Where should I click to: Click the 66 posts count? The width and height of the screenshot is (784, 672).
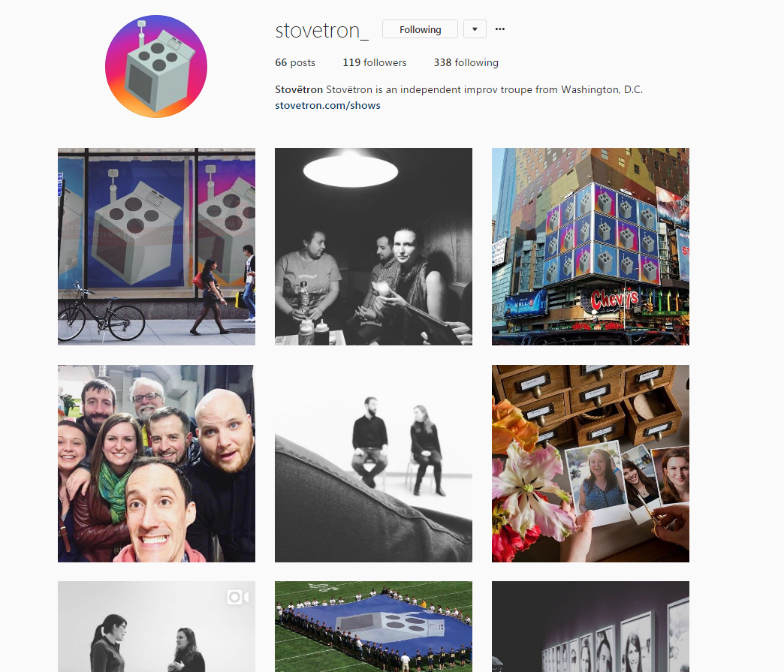295,62
